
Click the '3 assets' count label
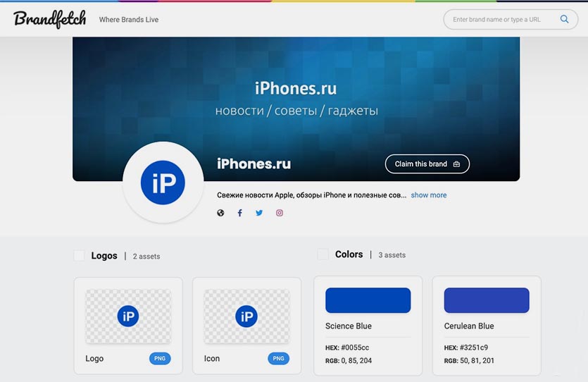pyautogui.click(x=392, y=255)
